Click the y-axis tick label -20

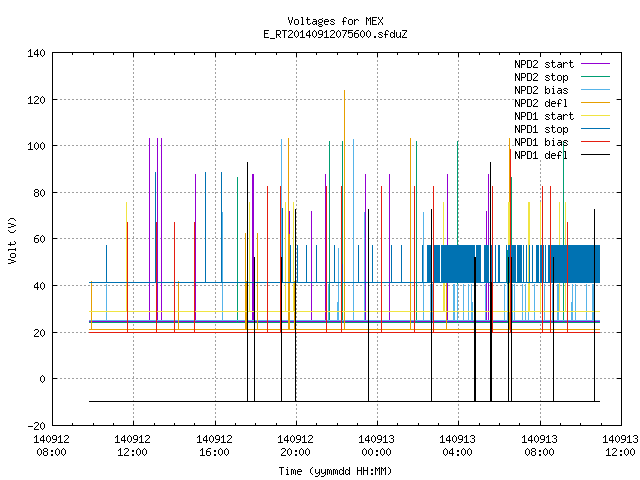coord(36,426)
